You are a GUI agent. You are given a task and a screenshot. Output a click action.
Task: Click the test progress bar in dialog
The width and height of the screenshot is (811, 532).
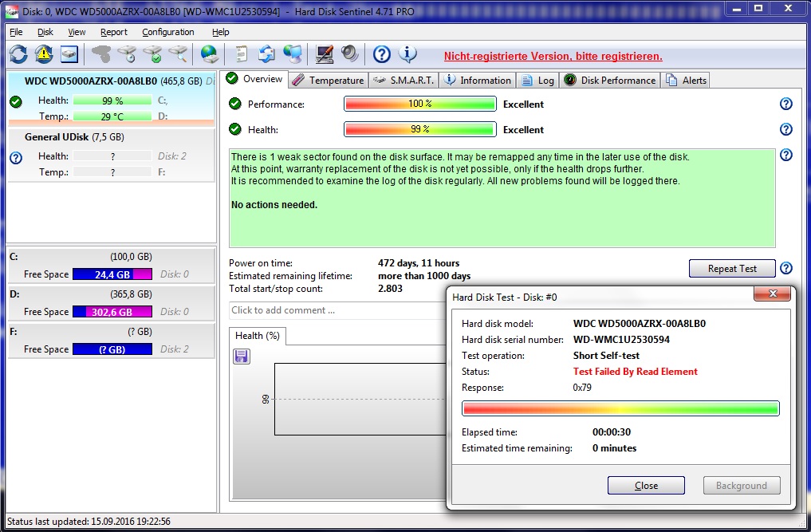[620, 408]
